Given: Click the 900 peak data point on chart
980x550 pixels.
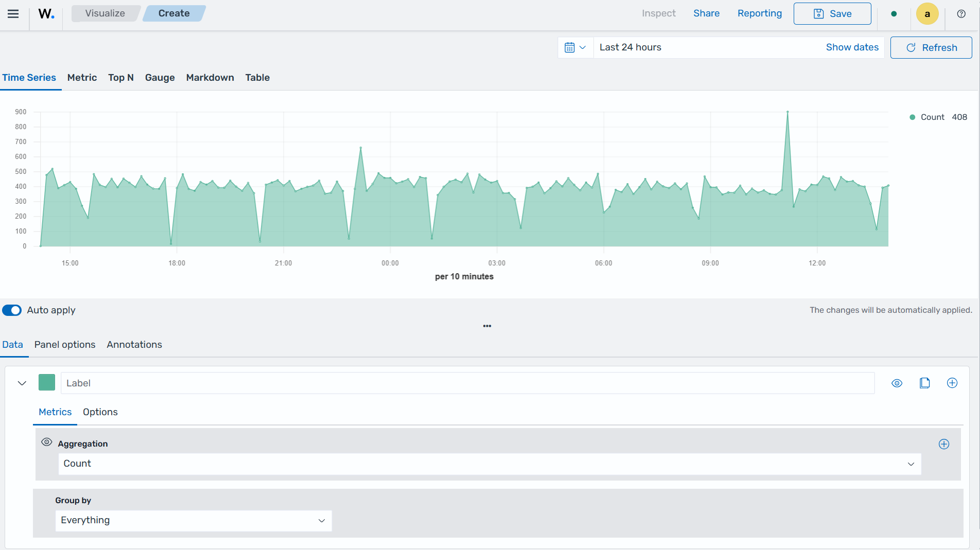Looking at the screenshot, I should point(787,112).
